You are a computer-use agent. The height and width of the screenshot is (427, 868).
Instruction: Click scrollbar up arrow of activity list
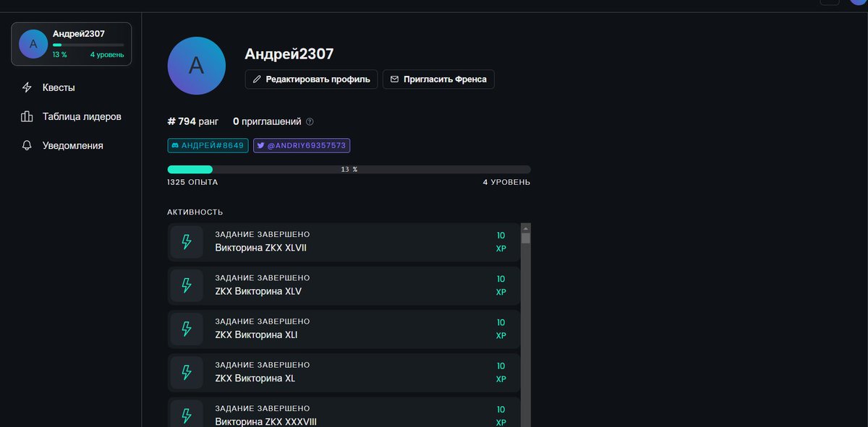[526, 228]
